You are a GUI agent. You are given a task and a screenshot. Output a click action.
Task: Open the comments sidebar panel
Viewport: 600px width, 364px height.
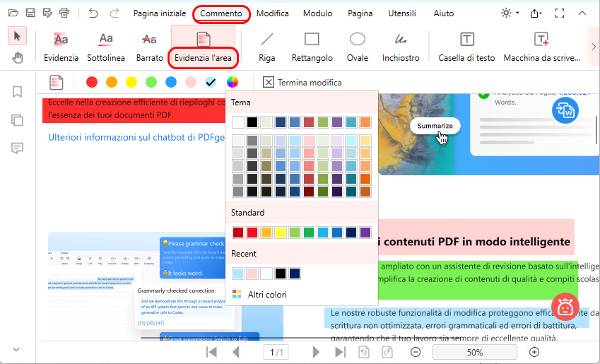point(17,148)
